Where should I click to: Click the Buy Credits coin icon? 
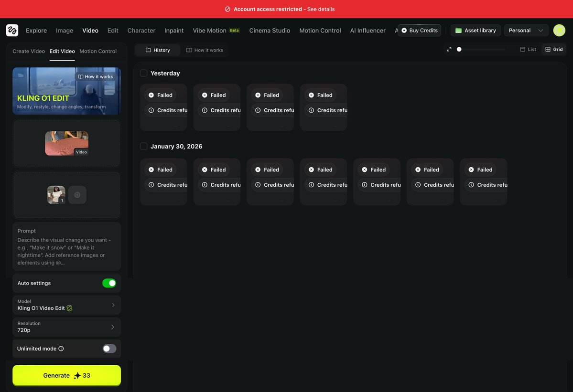coord(404,30)
